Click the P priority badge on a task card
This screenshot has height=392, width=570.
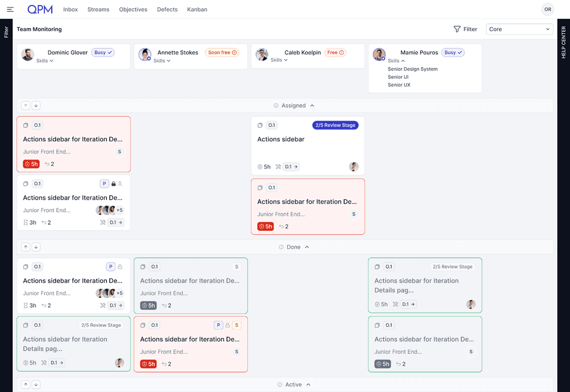(105, 183)
